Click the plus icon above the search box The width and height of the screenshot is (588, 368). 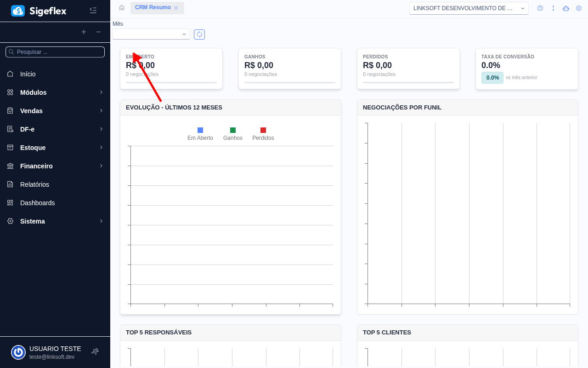click(x=84, y=32)
